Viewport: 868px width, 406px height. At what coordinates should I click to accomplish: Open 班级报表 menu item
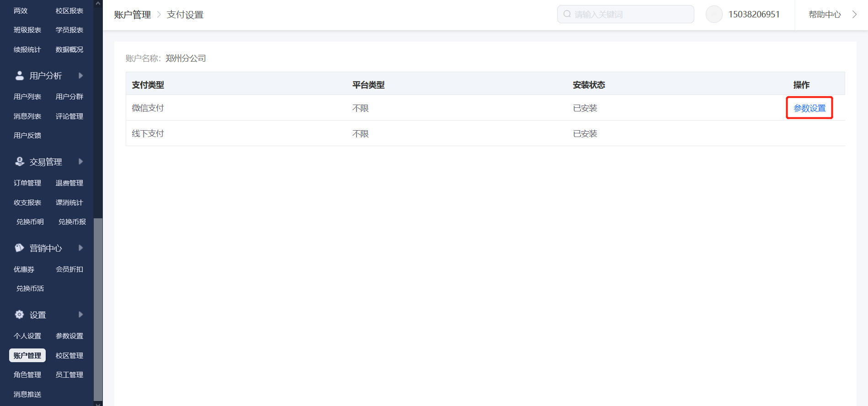tap(27, 30)
